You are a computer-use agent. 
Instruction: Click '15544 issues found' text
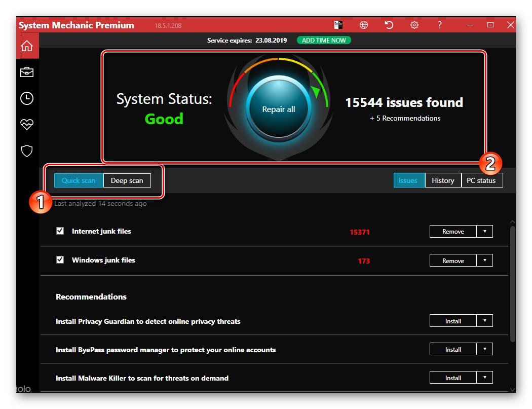tap(404, 102)
